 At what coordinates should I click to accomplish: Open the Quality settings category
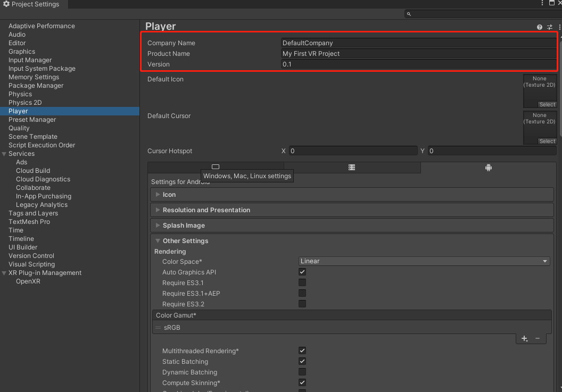(19, 128)
